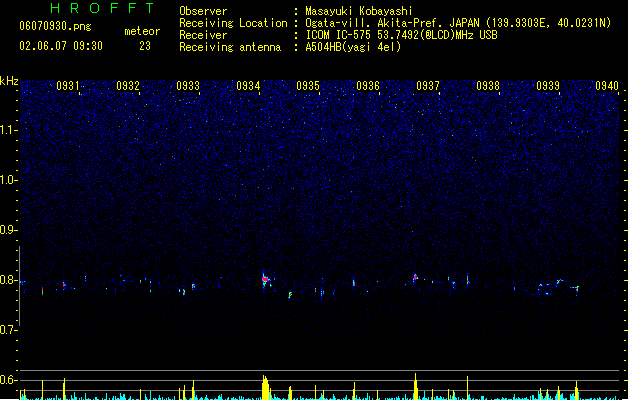Viewport: 629px width, 400px height.
Task: Click the Observer label
Action: pos(203,11)
